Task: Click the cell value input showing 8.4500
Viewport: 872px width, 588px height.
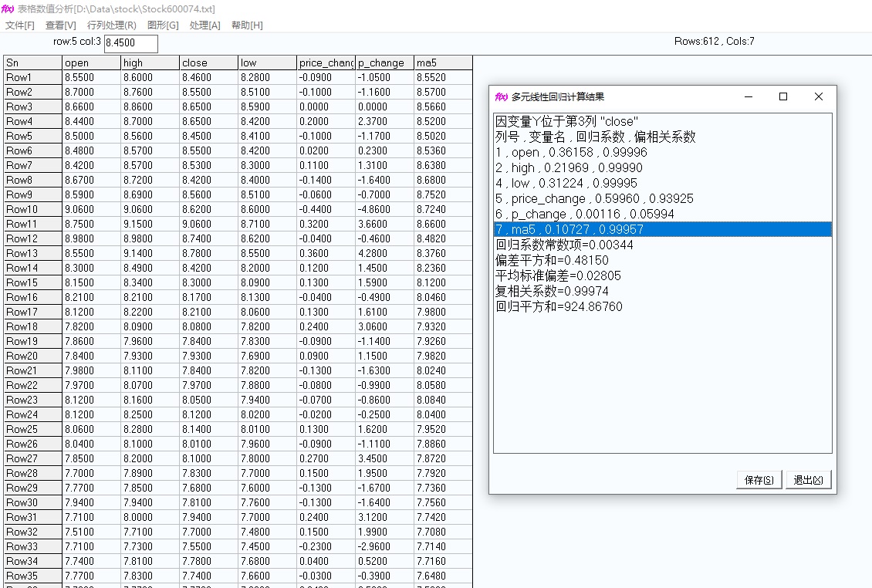Action: (x=130, y=43)
